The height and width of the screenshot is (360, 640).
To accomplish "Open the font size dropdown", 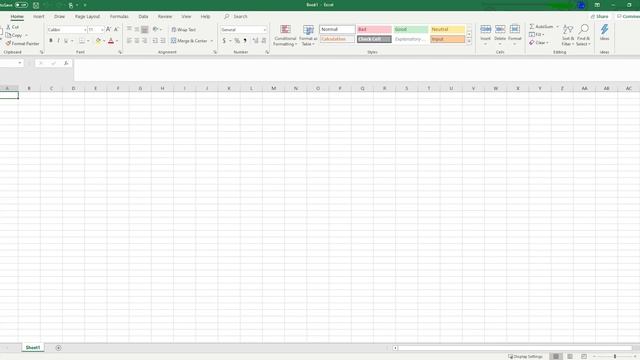I will coord(102,30).
